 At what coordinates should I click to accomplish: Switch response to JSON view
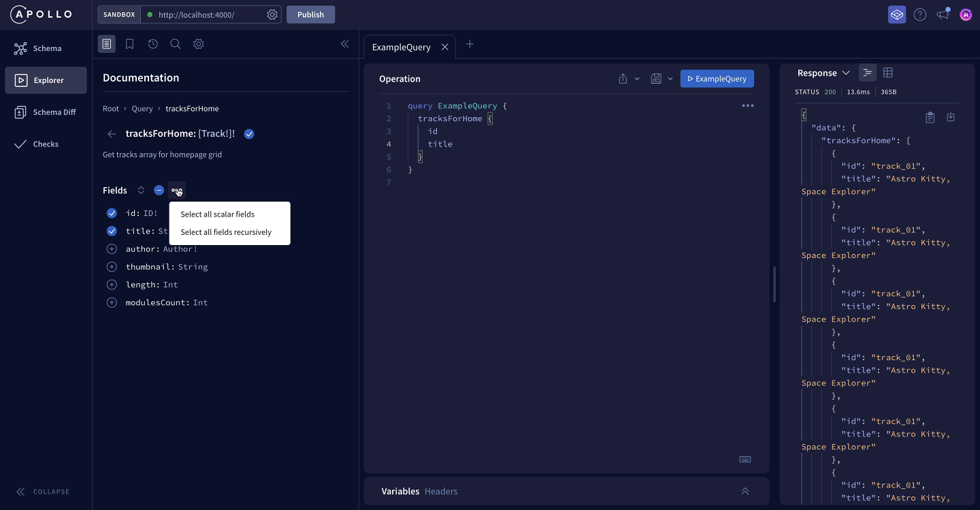[868, 73]
